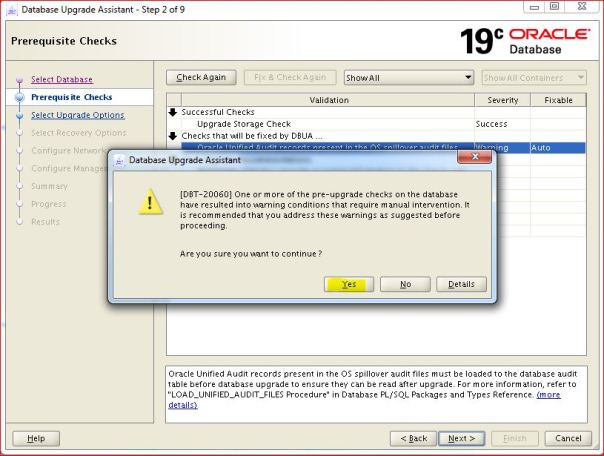Click the yellow warning triangle icon
This screenshot has height=456, width=604.
pos(150,204)
